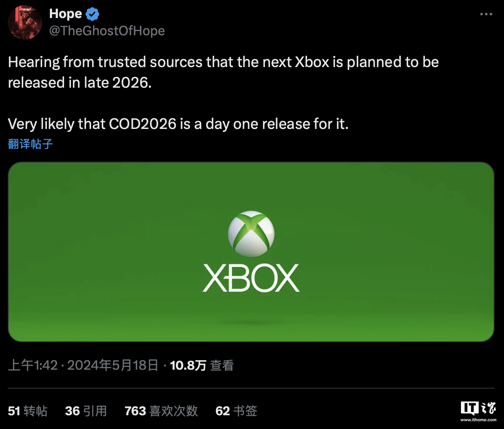Click the Hope profile avatar

25,22
